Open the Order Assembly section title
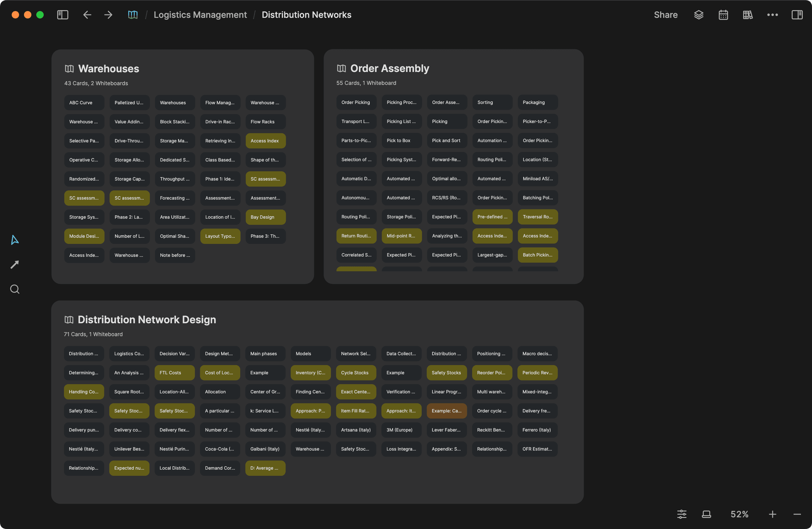Image resolution: width=812 pixels, height=529 pixels. coord(390,68)
